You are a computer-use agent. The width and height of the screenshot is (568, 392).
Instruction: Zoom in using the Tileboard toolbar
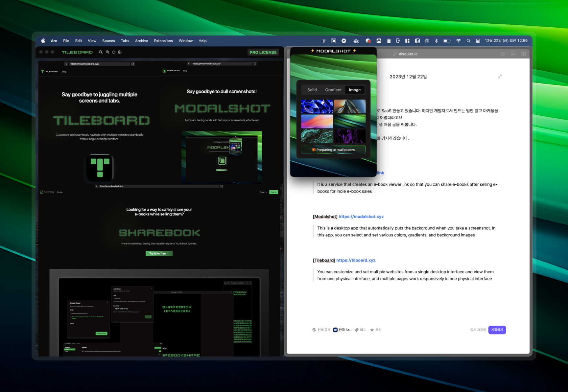tap(107, 52)
